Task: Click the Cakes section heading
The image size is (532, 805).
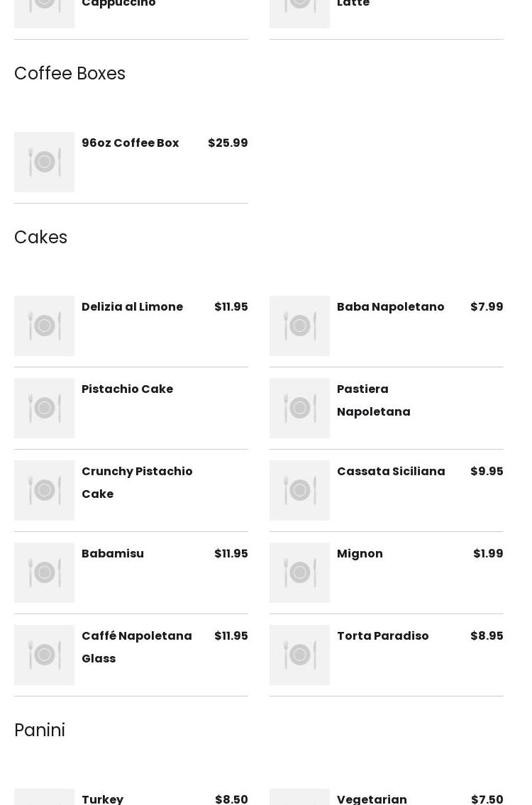Action: point(40,238)
